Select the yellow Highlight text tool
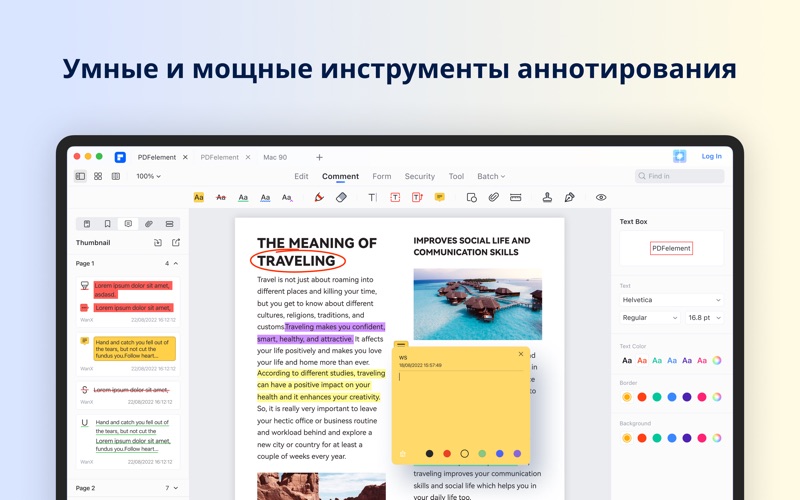This screenshot has height=500, width=800. [198, 198]
